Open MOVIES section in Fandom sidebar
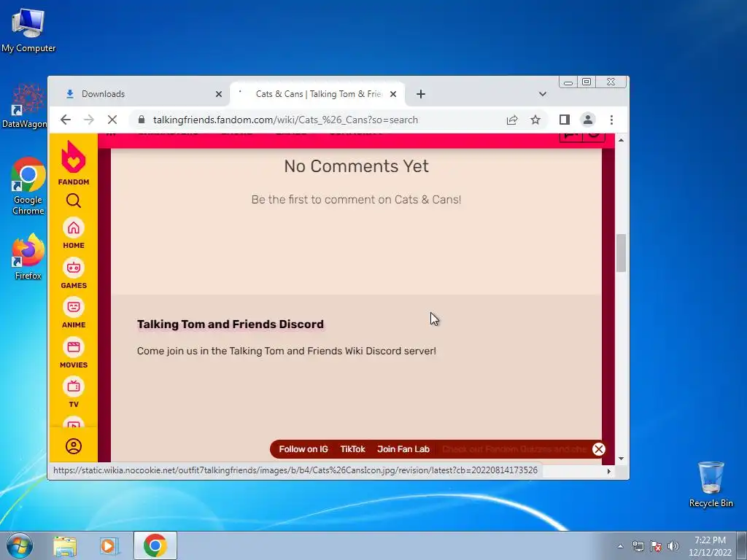Viewport: 747px width, 560px height. pyautogui.click(x=74, y=354)
